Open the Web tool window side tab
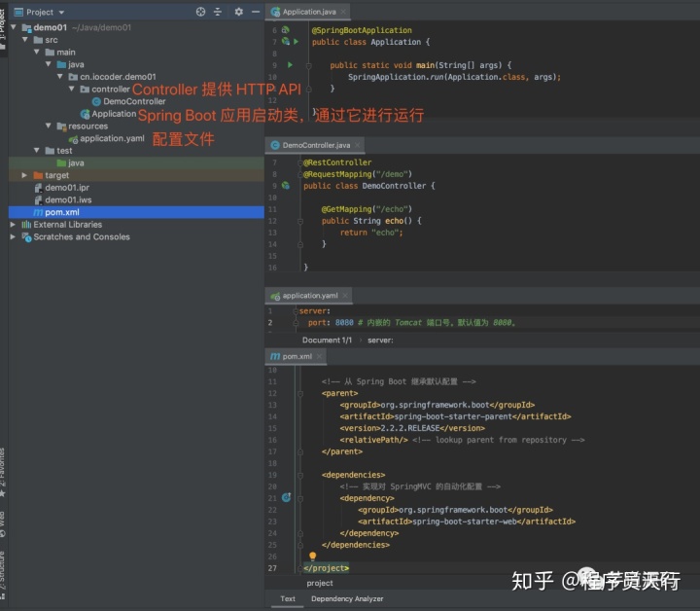Screen dimensions: 700x611 3,523
